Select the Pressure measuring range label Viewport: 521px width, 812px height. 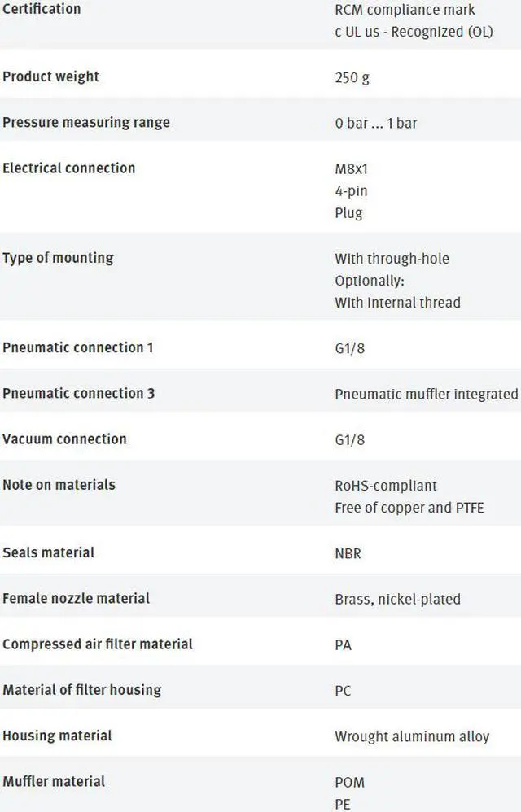(x=86, y=122)
